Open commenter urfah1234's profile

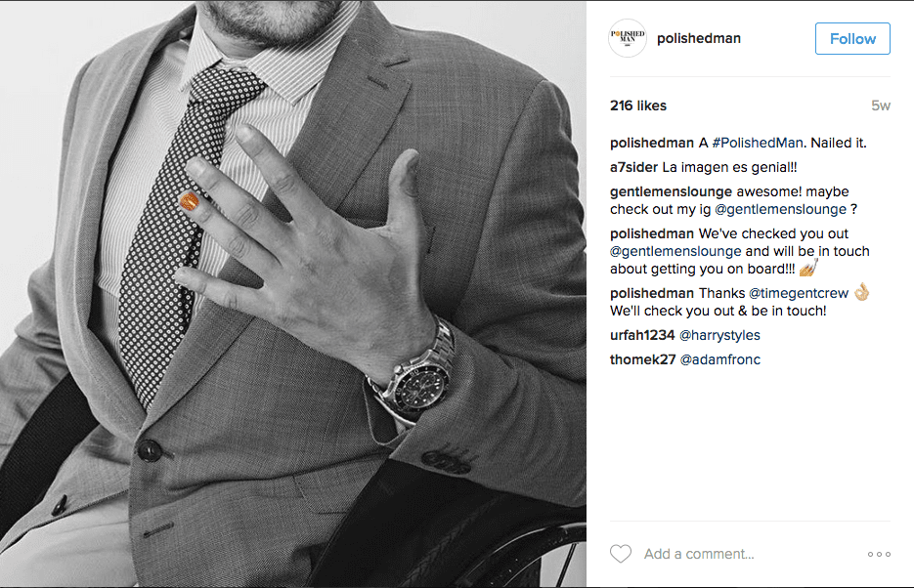tap(642, 335)
